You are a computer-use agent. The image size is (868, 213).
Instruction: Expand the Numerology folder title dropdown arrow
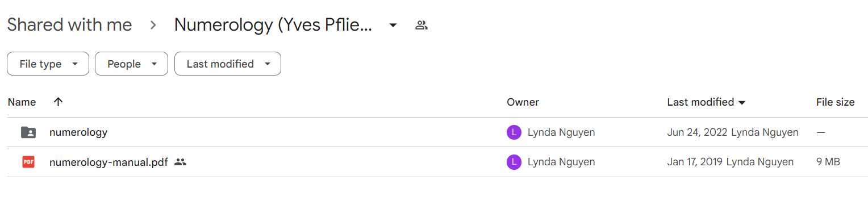pos(393,25)
